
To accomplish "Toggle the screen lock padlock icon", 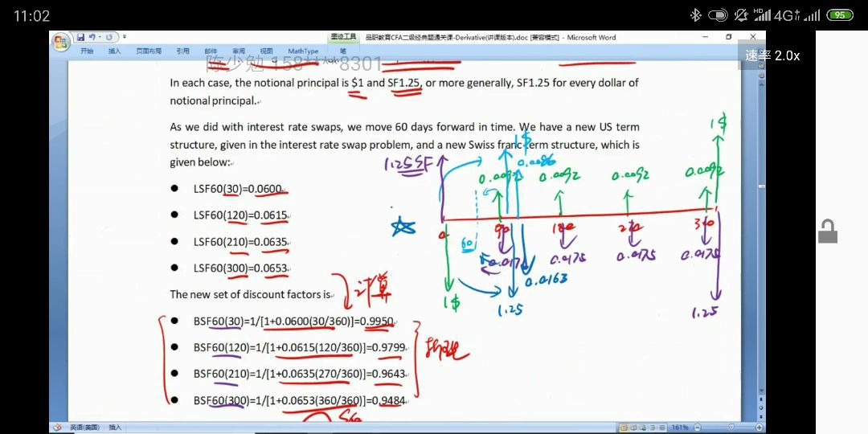I will click(x=828, y=231).
